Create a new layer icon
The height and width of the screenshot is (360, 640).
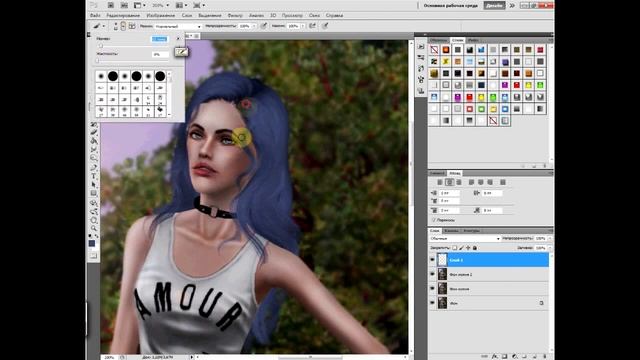[x=534, y=356]
